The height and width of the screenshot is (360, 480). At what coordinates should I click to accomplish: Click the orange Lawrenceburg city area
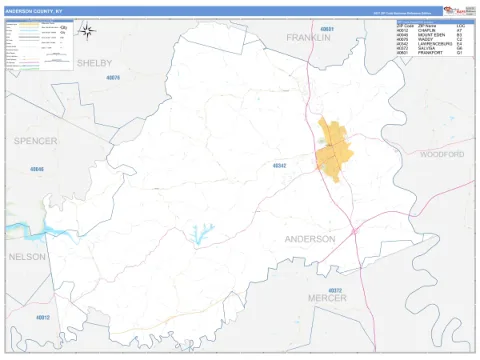[x=334, y=149]
